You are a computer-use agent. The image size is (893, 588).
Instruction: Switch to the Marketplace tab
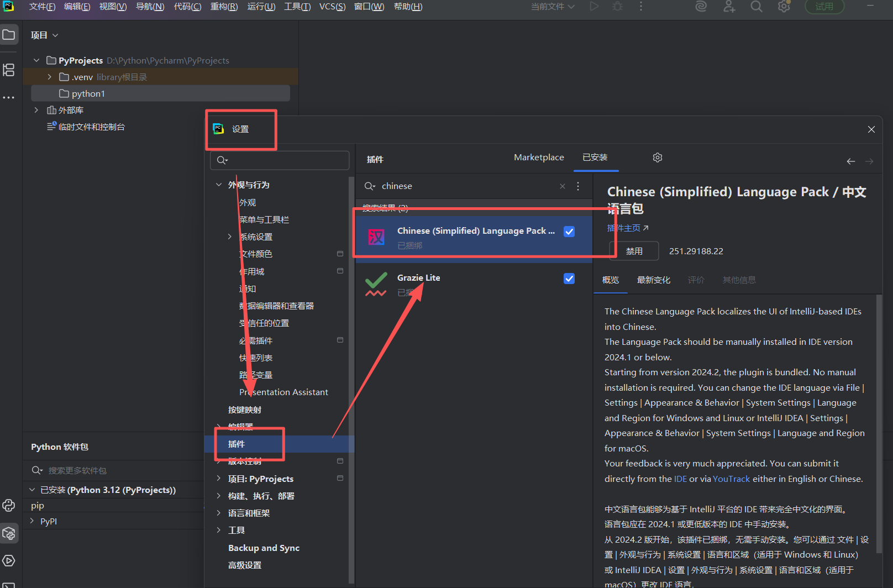pos(539,158)
